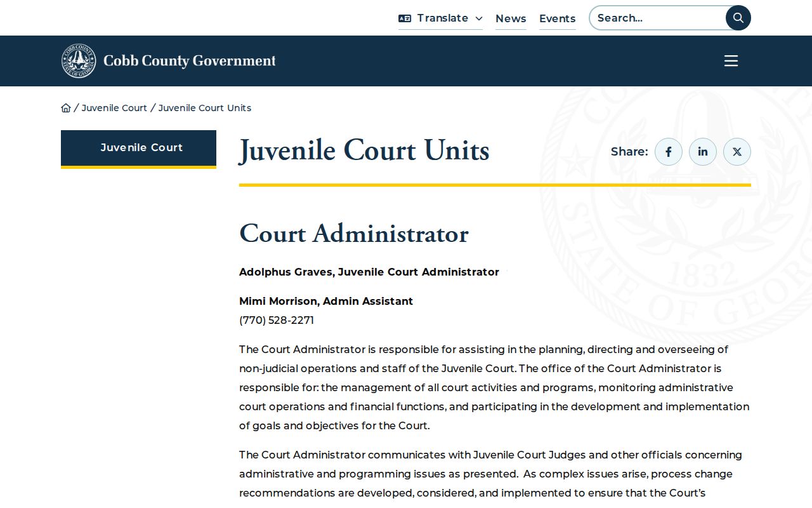Viewport: 812px width, 508px height.
Task: Click the Juvenile Court Units page heading
Action: click(364, 151)
